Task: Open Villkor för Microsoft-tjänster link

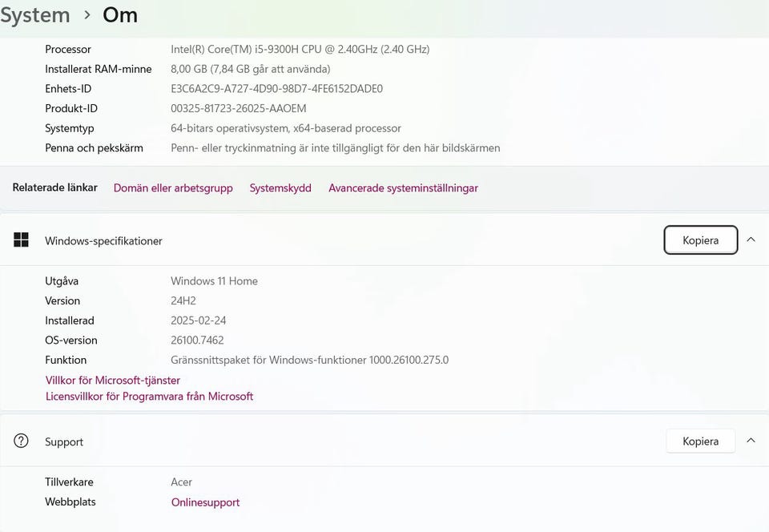Action: pyautogui.click(x=113, y=381)
